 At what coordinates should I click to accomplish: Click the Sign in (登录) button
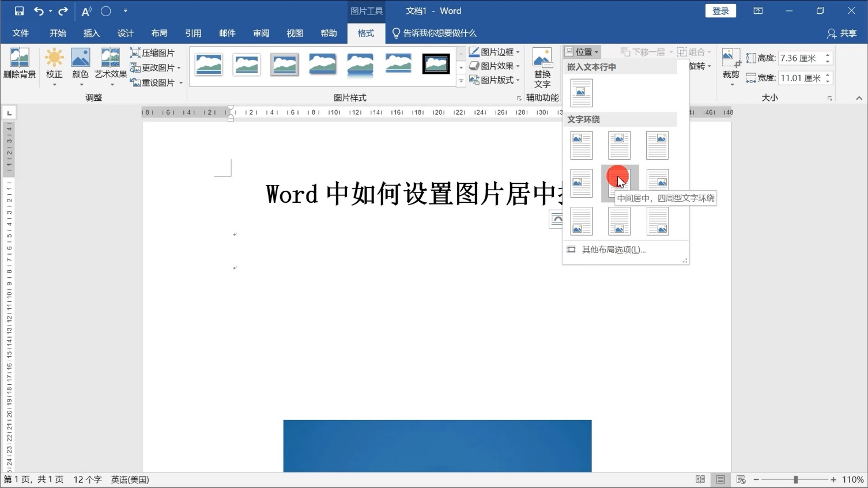click(x=720, y=11)
